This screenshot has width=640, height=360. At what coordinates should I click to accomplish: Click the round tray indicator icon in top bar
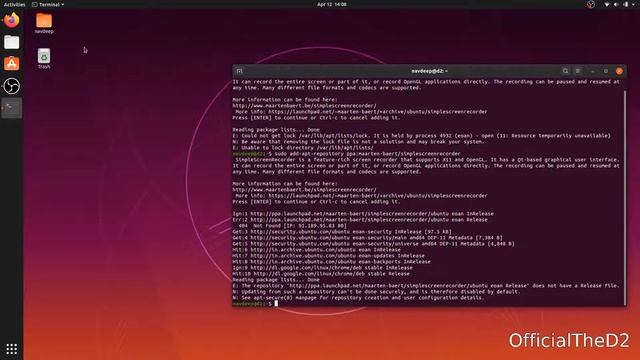click(591, 4)
